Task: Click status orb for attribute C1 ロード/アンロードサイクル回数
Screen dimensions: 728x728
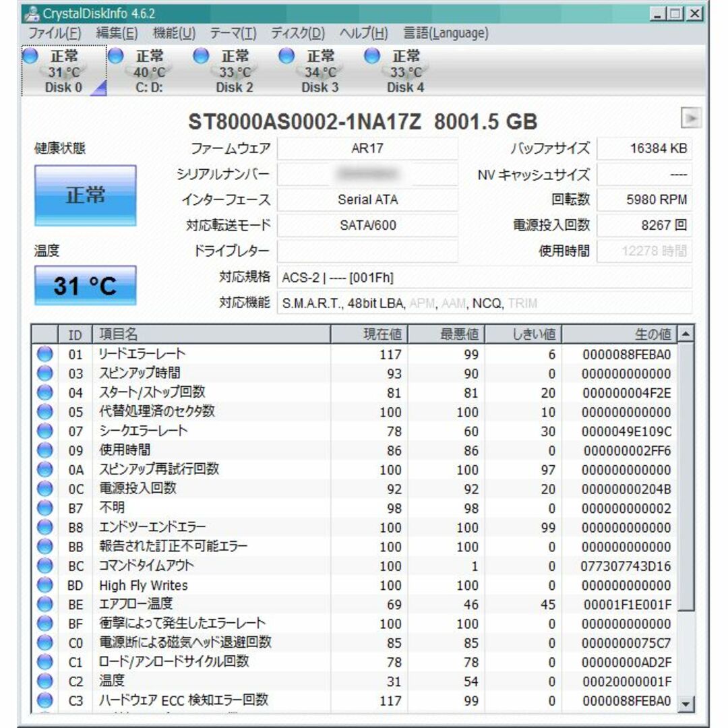Action: click(x=45, y=663)
